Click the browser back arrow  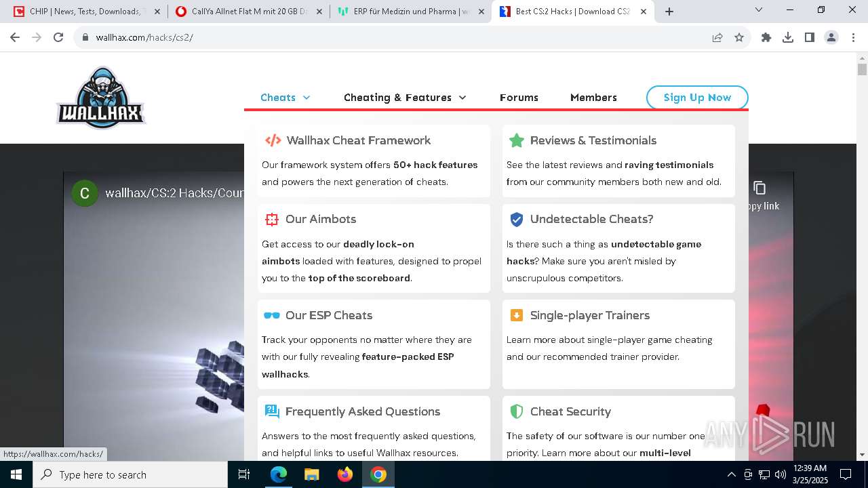15,37
